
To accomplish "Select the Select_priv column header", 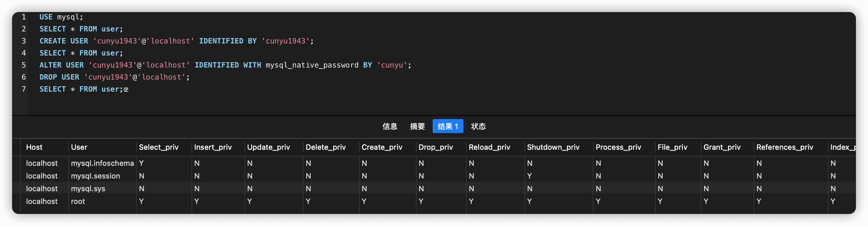I will pyautogui.click(x=159, y=147).
